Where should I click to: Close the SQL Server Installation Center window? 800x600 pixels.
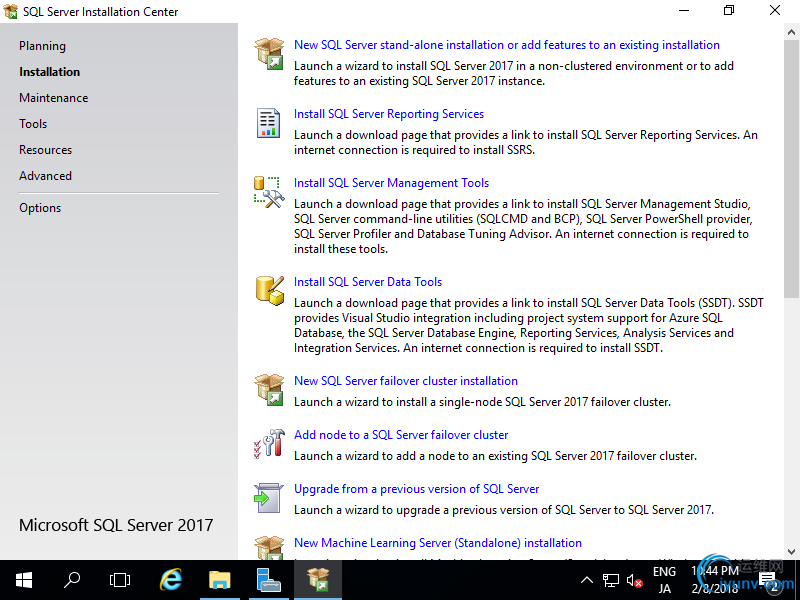click(x=775, y=11)
